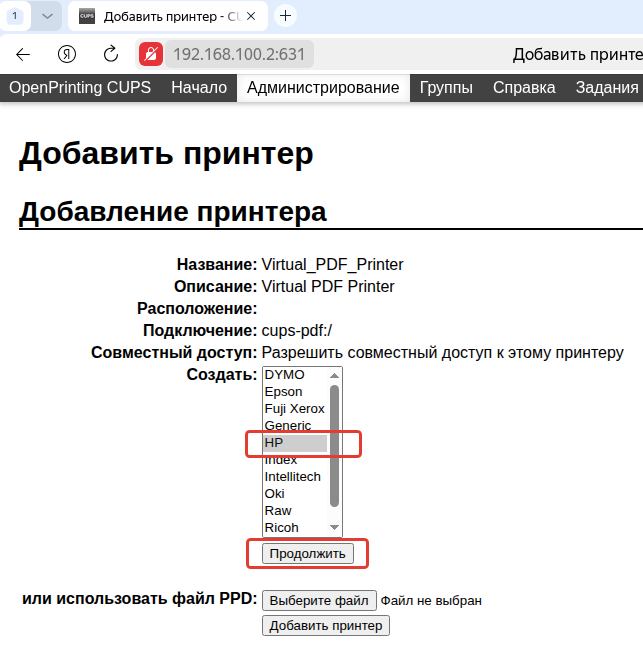Go to the Начало menu item
The height and width of the screenshot is (645, 643).
click(x=199, y=88)
